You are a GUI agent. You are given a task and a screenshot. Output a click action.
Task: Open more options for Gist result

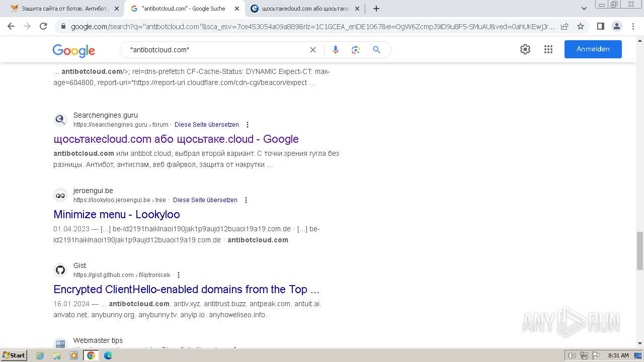coord(178,275)
